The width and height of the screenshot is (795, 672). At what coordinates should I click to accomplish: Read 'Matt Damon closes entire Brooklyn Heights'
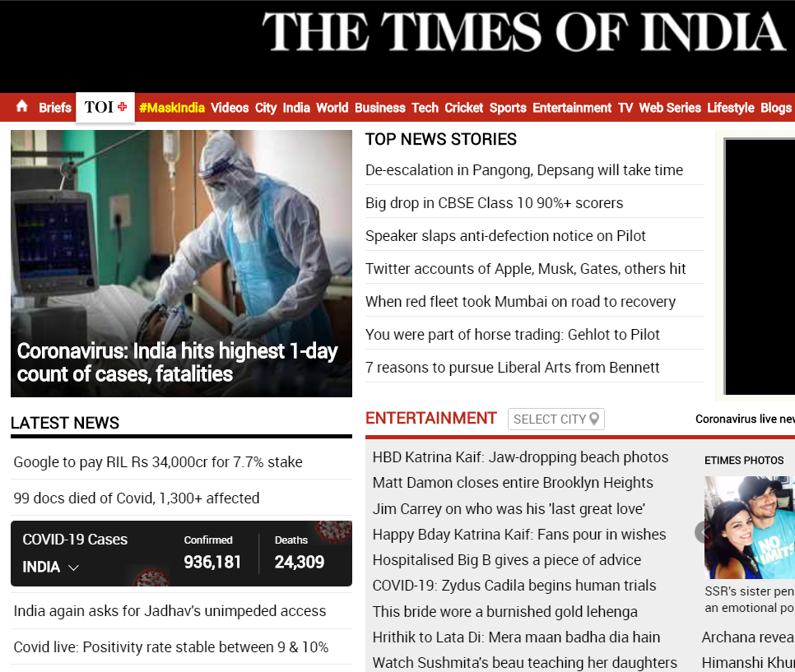click(x=513, y=483)
